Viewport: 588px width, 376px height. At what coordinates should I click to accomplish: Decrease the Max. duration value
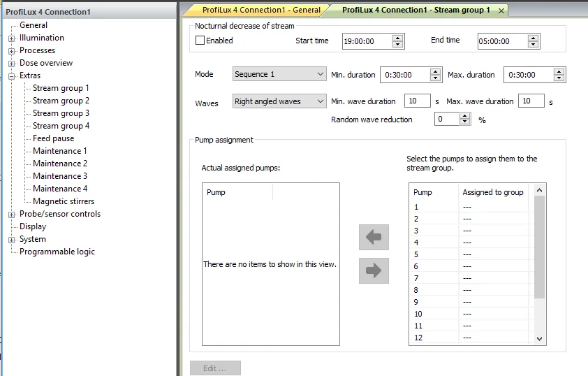pos(559,78)
